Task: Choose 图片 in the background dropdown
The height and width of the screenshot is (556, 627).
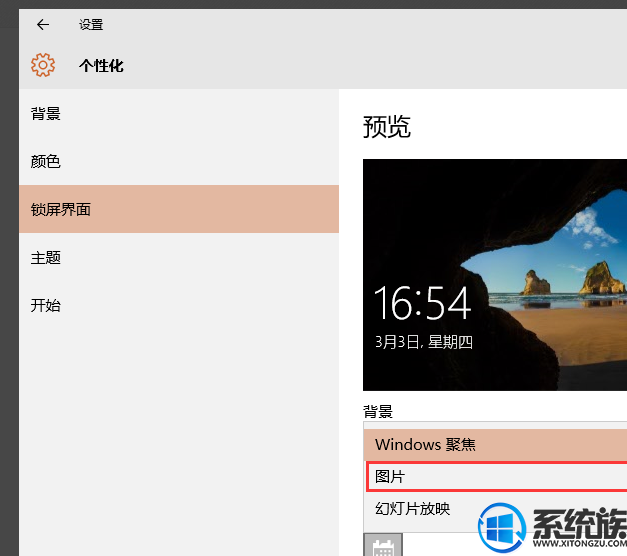Action: [497, 476]
